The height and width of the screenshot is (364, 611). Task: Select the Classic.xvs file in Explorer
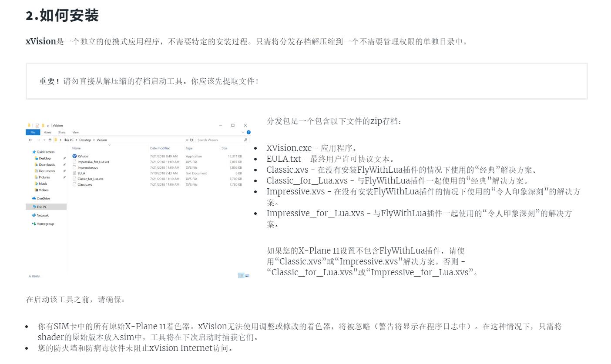(82, 184)
